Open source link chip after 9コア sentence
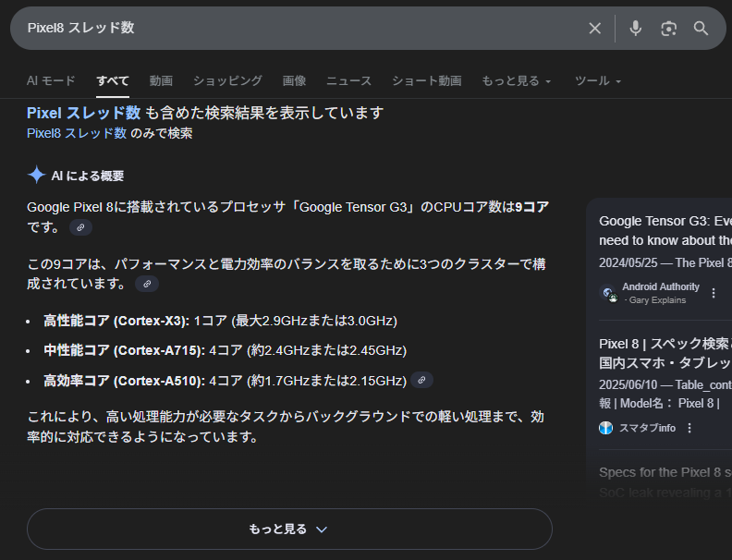This screenshot has width=732, height=560. 80,227
